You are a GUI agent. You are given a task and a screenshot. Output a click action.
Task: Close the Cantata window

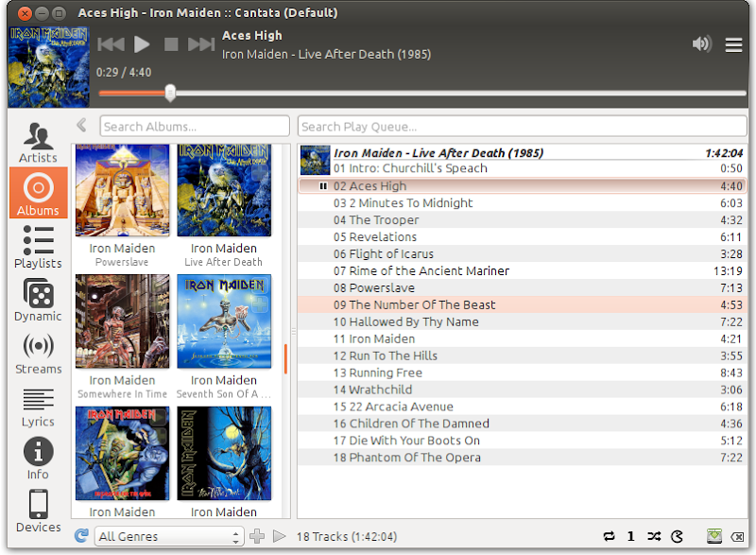click(x=25, y=13)
